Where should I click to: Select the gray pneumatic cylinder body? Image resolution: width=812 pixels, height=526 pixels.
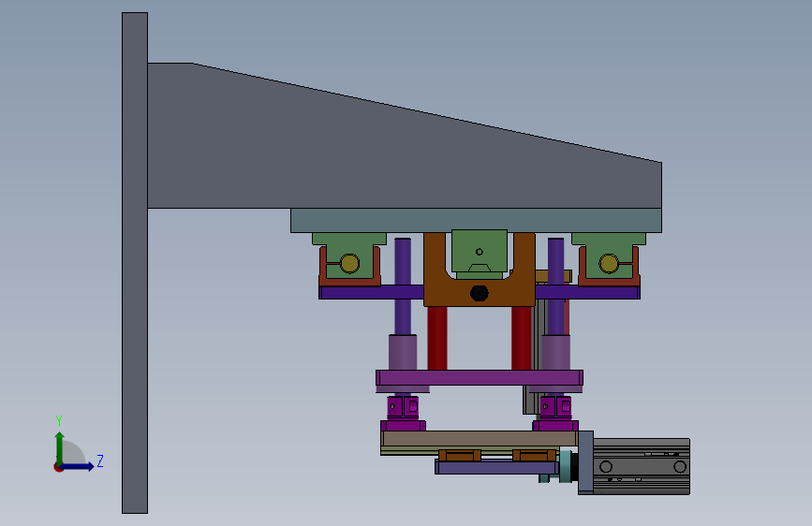click(642, 466)
